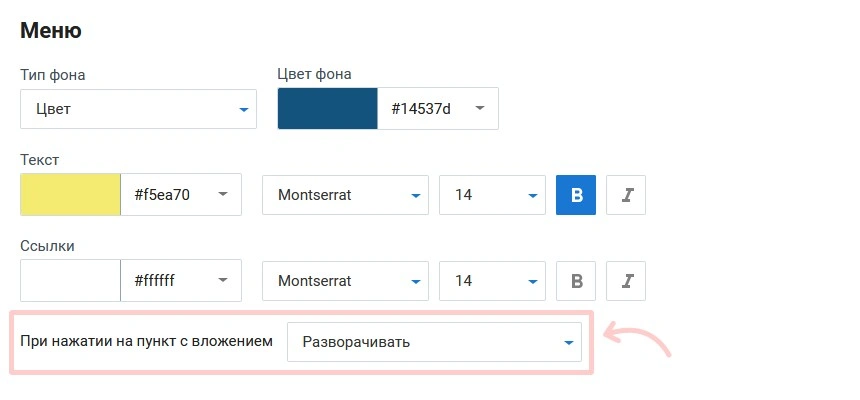
Task: Open Montserrat font dropdown for Ссылки
Action: 345,281
